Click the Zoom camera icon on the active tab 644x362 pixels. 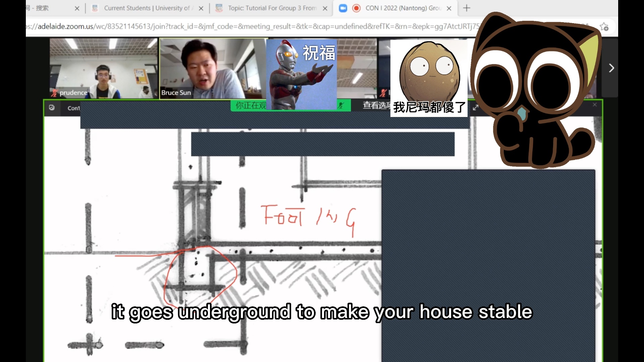(x=343, y=8)
